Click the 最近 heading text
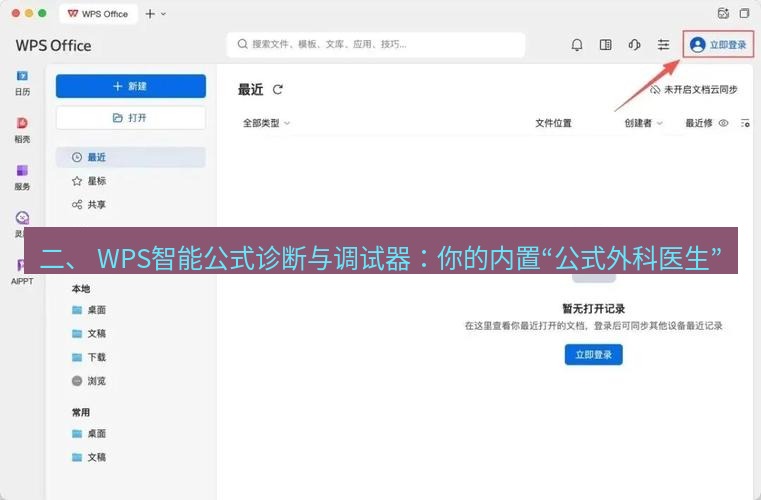The width and height of the screenshot is (761, 500). coord(250,90)
